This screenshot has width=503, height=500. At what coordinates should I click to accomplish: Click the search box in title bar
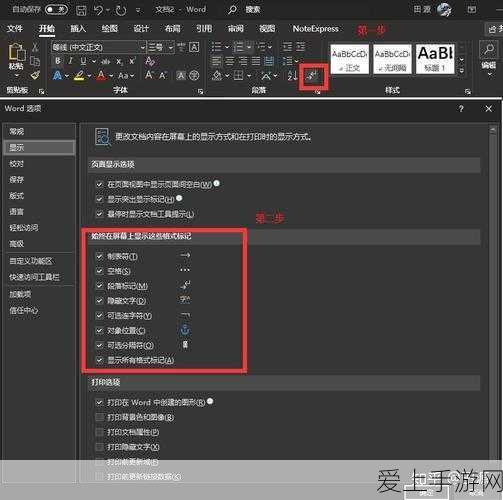click(245, 10)
